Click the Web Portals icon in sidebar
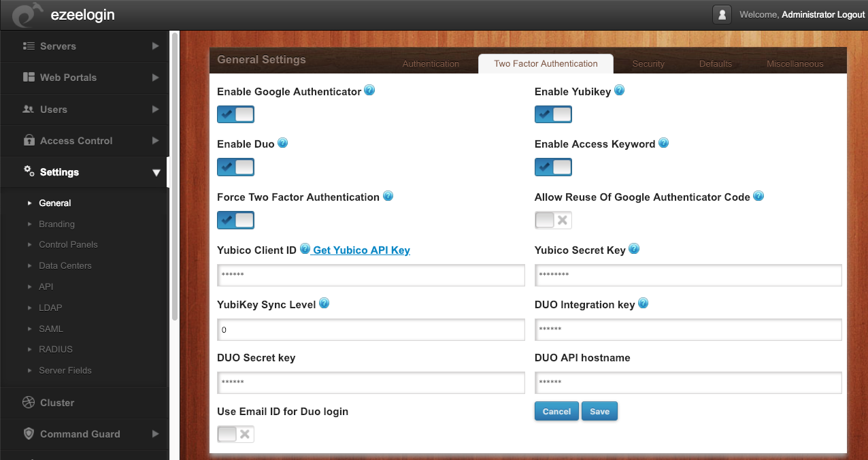 29,78
